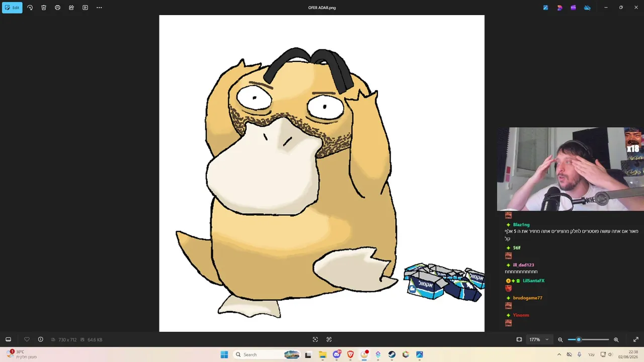
Task: Zoom out with the minus magnifier
Action: tap(560, 339)
